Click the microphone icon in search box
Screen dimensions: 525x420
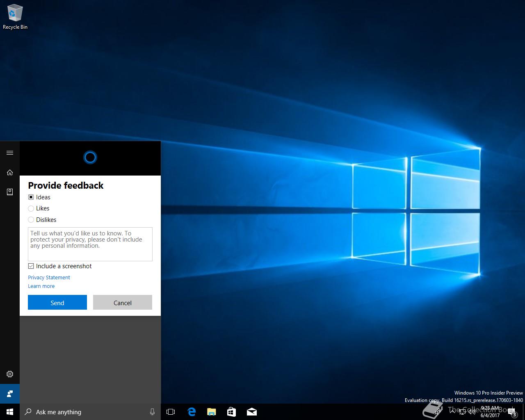point(152,412)
